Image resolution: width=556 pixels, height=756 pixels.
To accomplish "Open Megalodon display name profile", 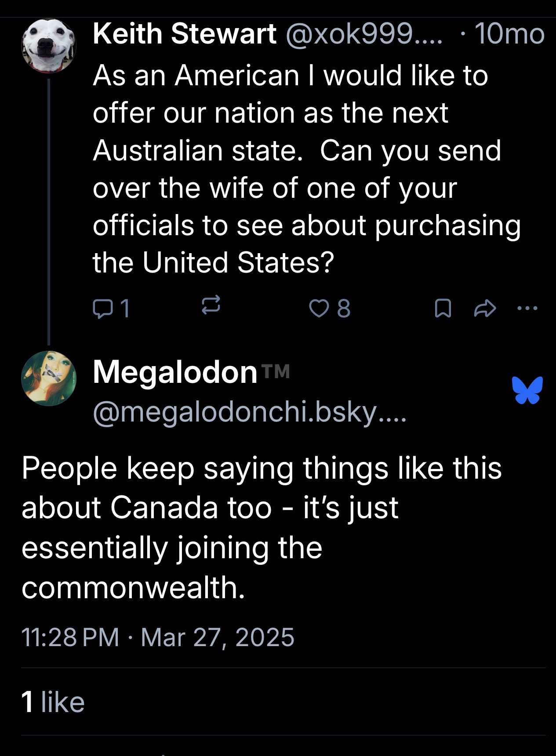I will pyautogui.click(x=175, y=372).
